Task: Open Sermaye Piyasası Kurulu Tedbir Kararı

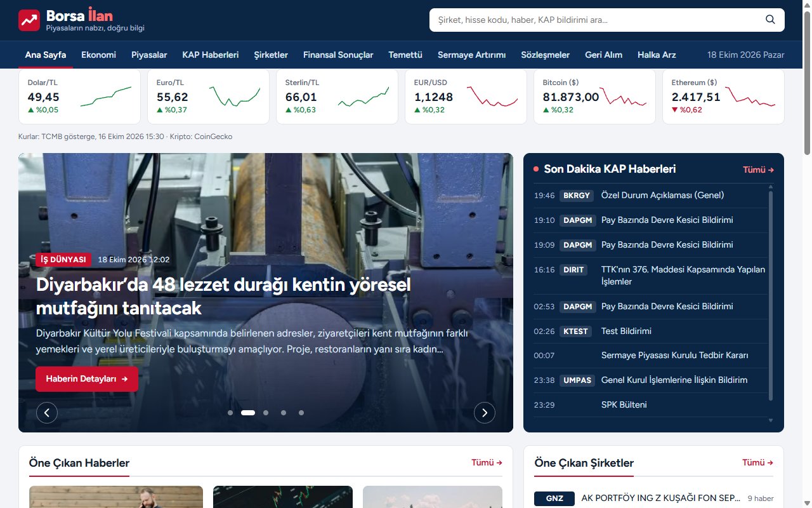Action: tap(650, 356)
